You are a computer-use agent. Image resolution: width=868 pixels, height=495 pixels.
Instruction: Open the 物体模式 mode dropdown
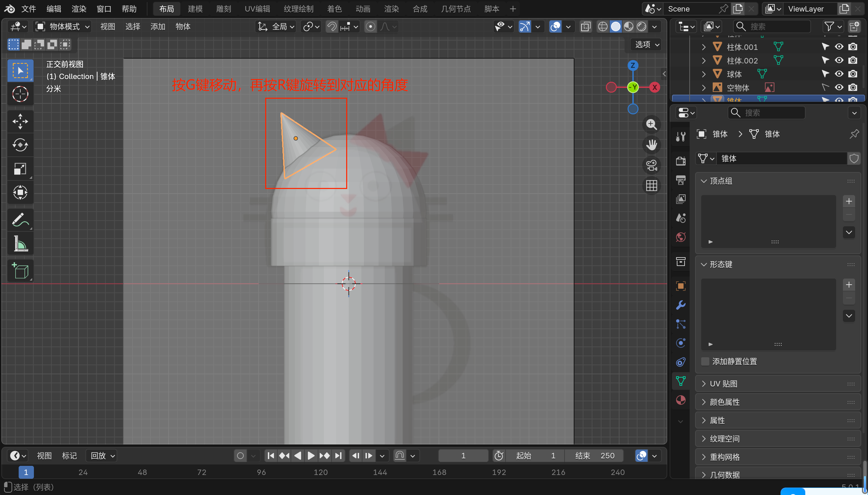(x=63, y=26)
